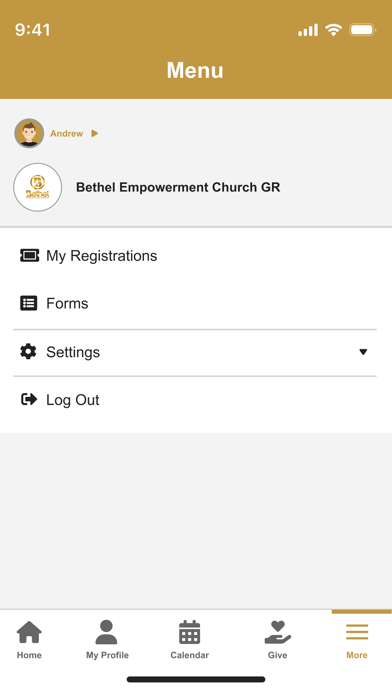This screenshot has width=392, height=696.
Task: Click the My Registrations ticket icon
Action: pos(29,255)
